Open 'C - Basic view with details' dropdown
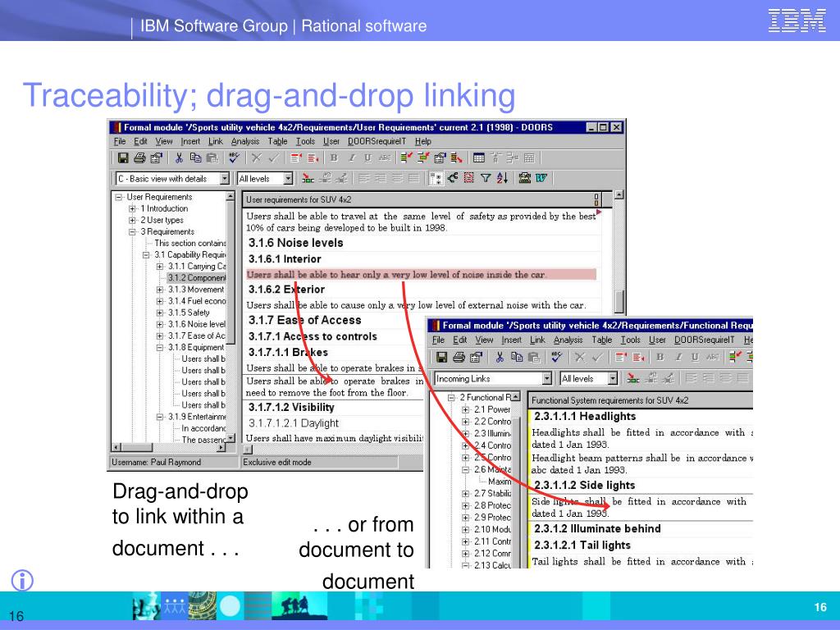The height and width of the screenshot is (630, 840). coord(225,178)
